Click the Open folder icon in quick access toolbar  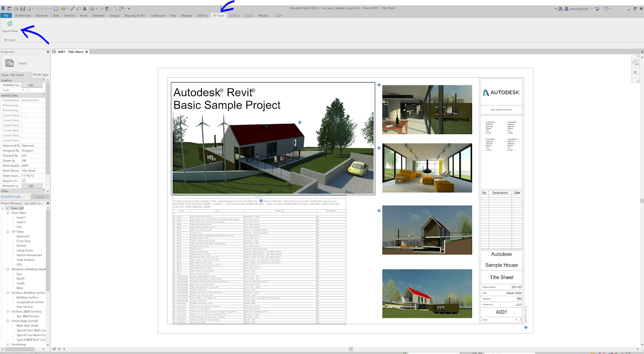tap(17, 8)
